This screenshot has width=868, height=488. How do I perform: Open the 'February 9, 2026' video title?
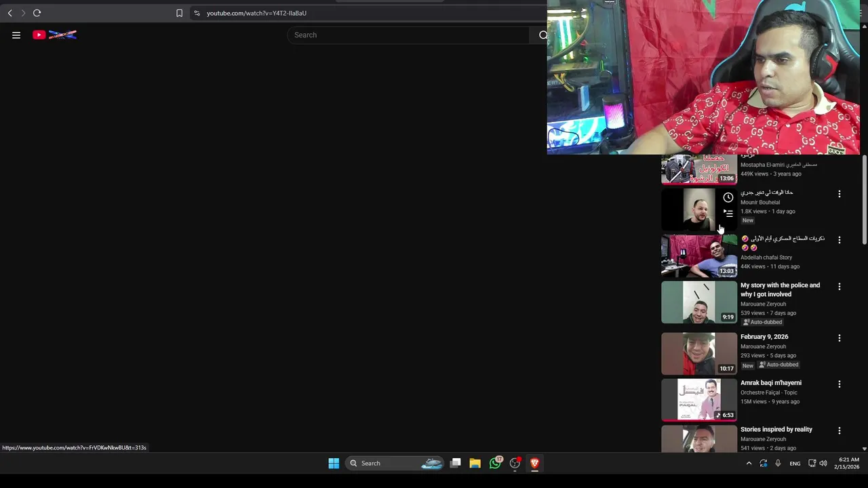tap(764, 337)
